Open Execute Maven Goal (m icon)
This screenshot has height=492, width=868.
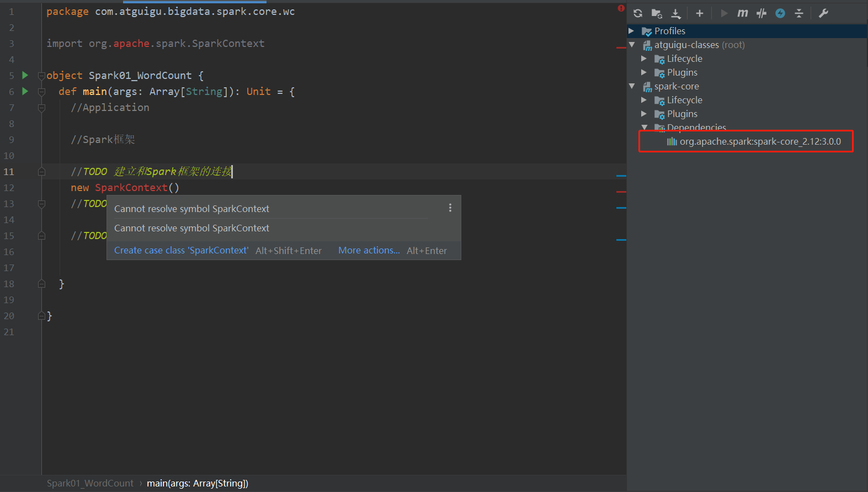pos(743,13)
